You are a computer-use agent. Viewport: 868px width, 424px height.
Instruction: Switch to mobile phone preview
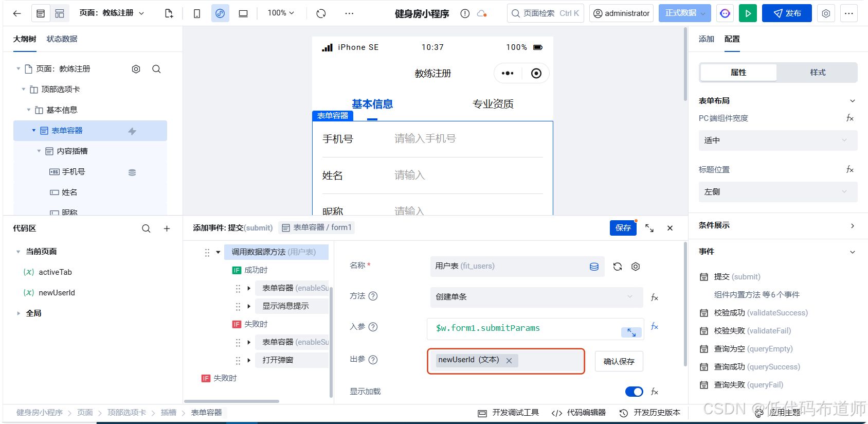[197, 13]
